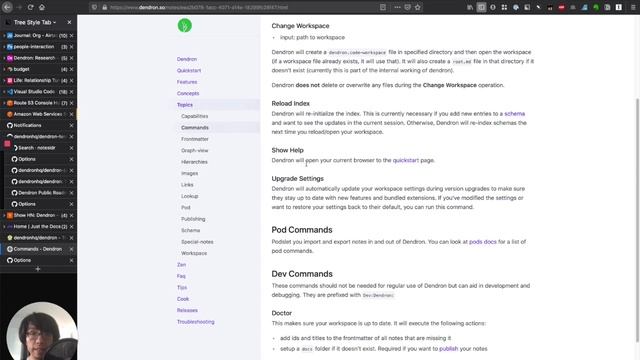Open the Publishing topic page

(x=193, y=219)
